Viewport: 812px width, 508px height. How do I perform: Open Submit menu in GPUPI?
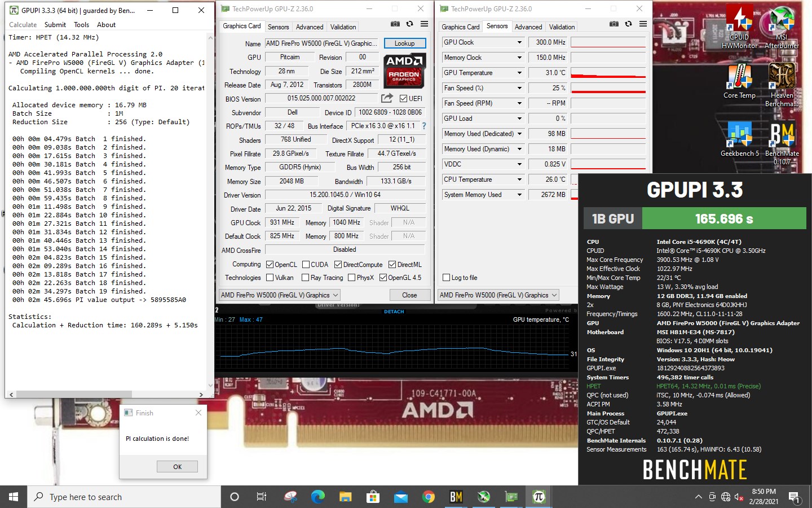pos(55,25)
